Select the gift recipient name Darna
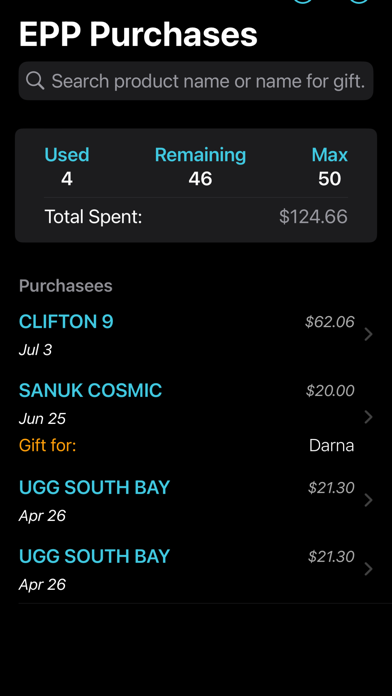The width and height of the screenshot is (392, 696). 332,445
